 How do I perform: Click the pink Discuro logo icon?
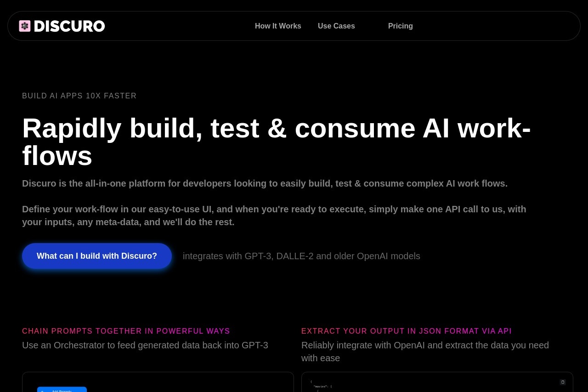pyautogui.click(x=25, y=26)
